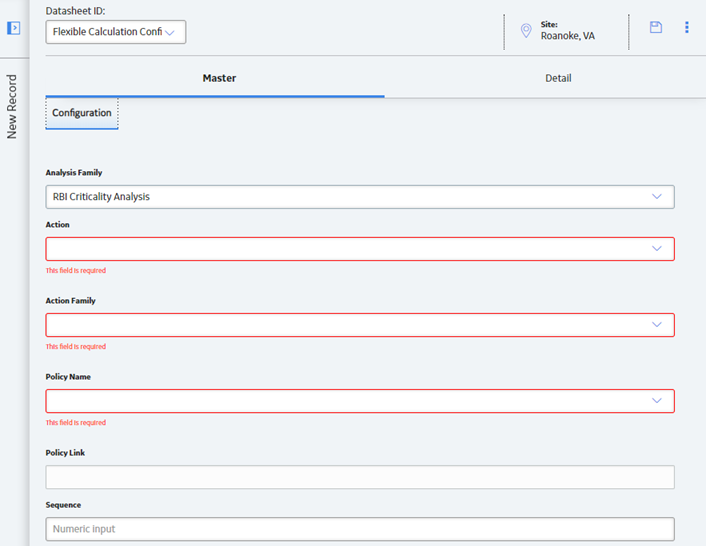Click the Policy Link text field
The height and width of the screenshot is (546, 706).
[360, 477]
